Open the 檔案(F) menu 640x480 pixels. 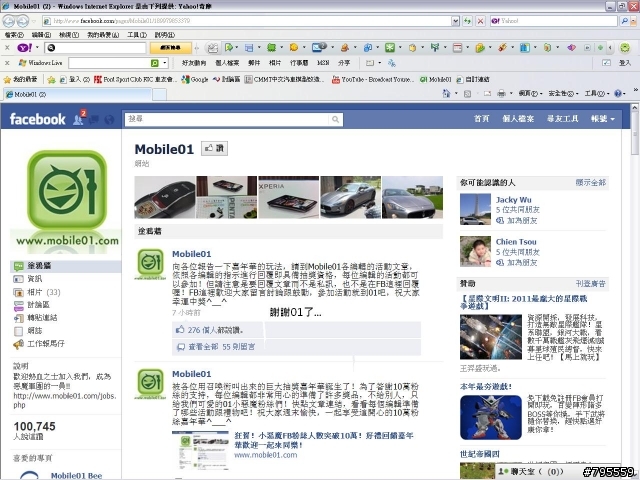pyautogui.click(x=14, y=35)
